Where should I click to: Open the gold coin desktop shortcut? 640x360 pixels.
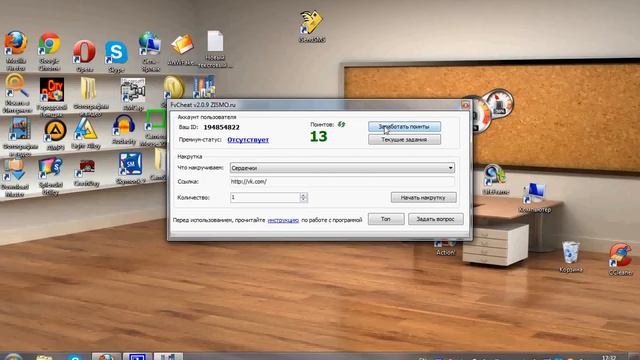pyautogui.click(x=174, y=87)
